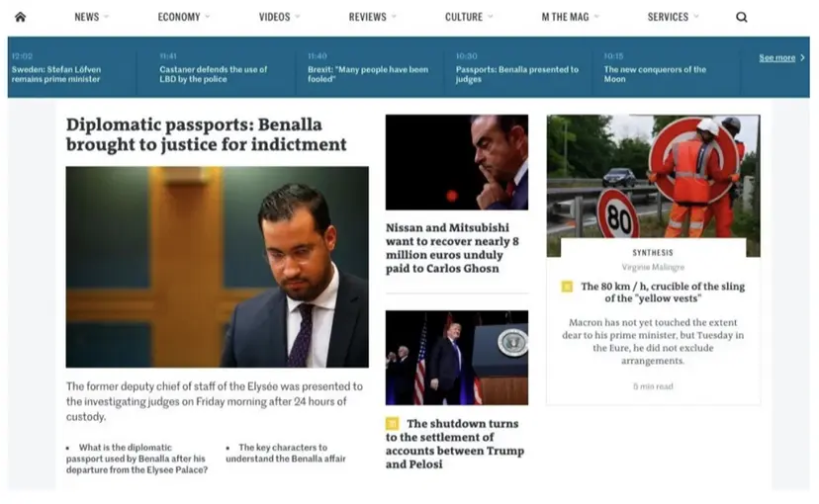Expand the News menu chevron

tap(107, 17)
